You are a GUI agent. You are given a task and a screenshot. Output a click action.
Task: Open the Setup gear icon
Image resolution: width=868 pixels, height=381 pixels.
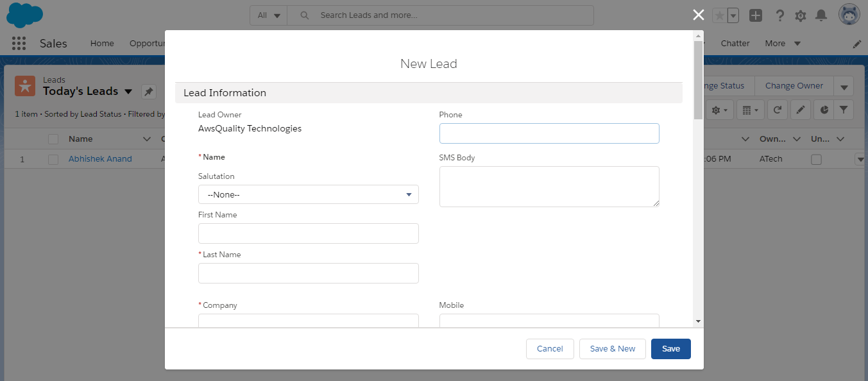coord(801,15)
